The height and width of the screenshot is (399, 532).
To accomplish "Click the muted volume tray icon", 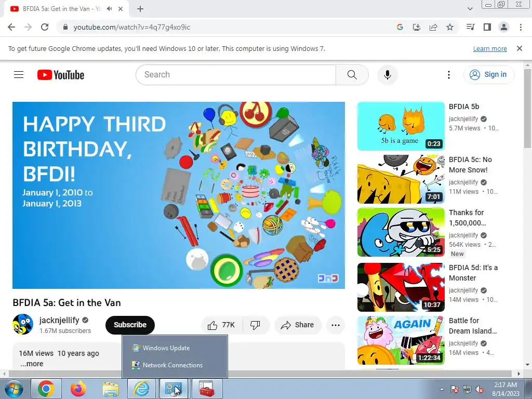I will click(x=480, y=389).
